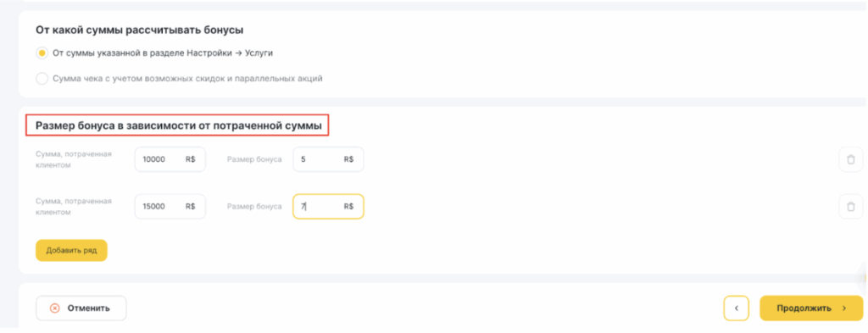Select radio 'От суммы указанной в разделе Настройки'

42,53
